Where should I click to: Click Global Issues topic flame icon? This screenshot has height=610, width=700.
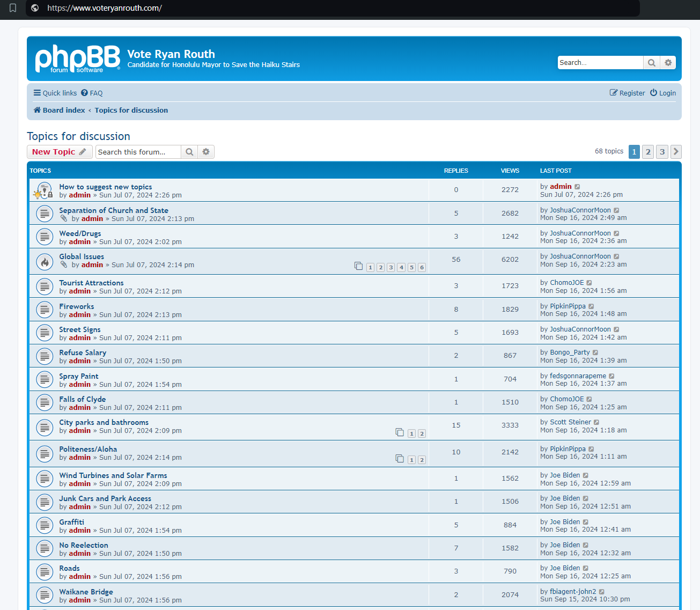[x=45, y=262]
